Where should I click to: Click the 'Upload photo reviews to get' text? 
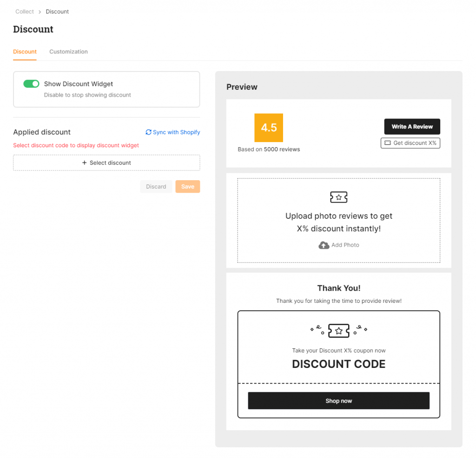coord(339,216)
